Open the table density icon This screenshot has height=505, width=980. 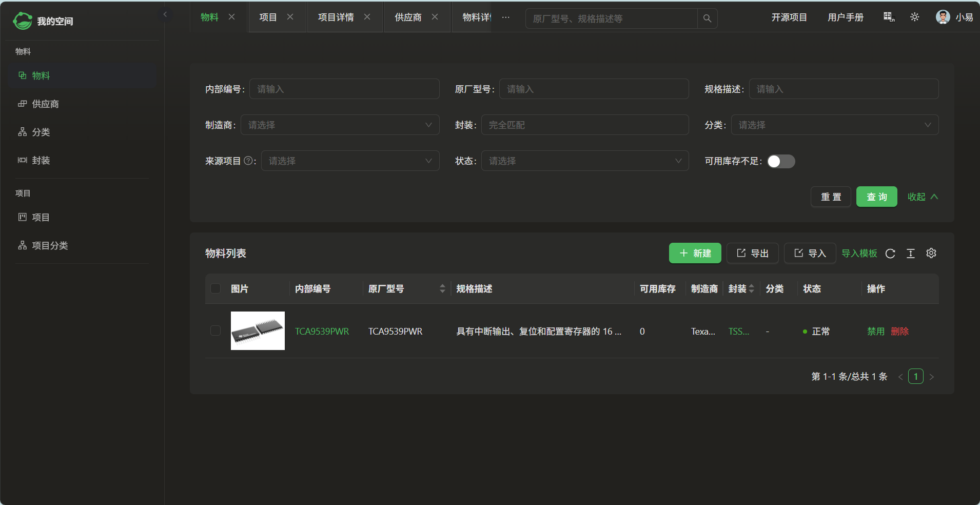911,254
